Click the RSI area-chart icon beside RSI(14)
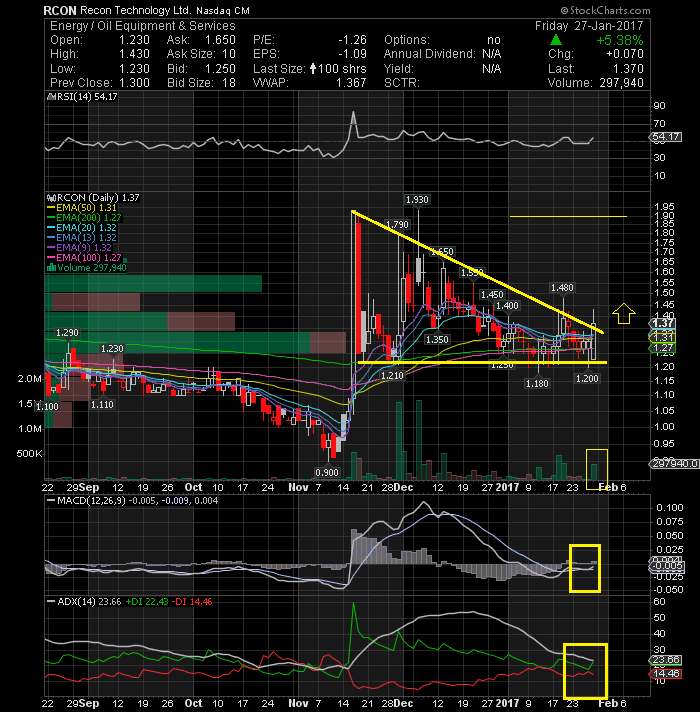 pos(50,97)
